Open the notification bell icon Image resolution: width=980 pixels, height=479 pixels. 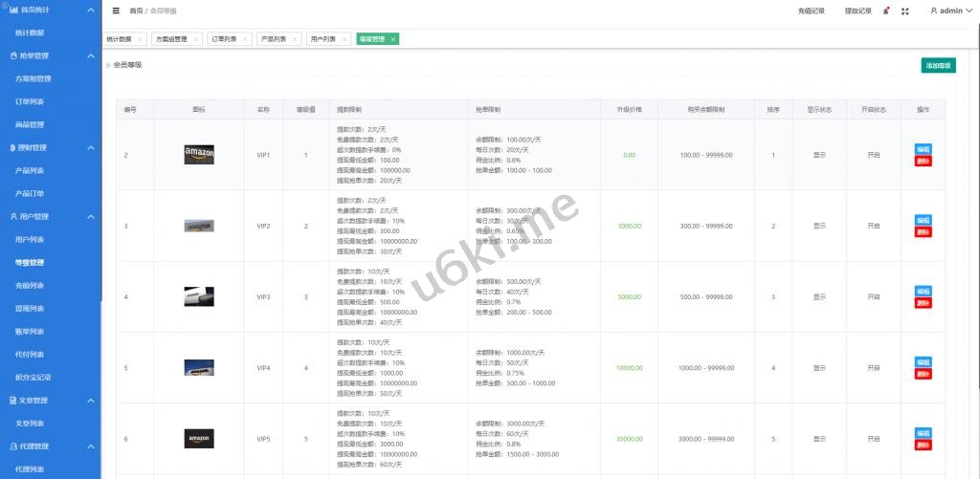pyautogui.click(x=886, y=11)
